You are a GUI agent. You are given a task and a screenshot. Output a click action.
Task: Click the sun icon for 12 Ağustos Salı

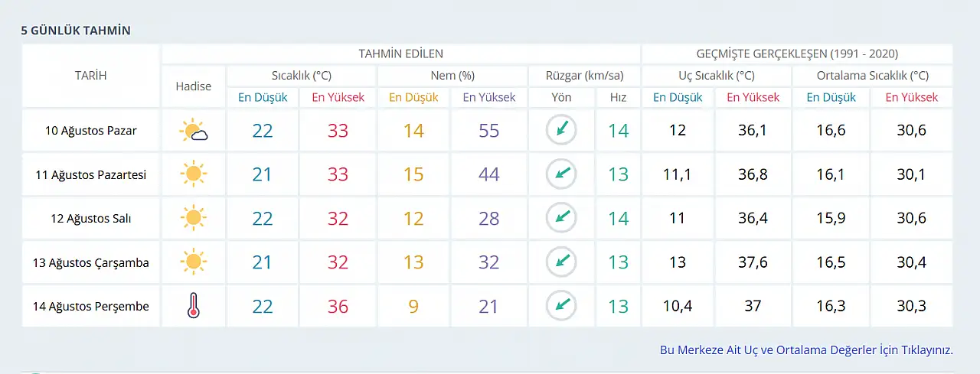coord(193,218)
